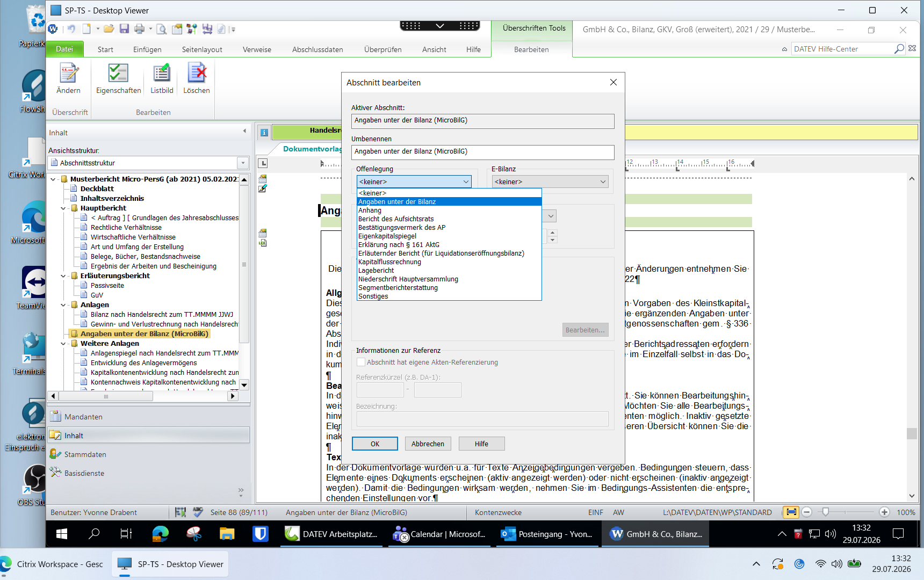Click the spell check icon in the status bar
This screenshot has width=924, height=580.
coord(198,512)
